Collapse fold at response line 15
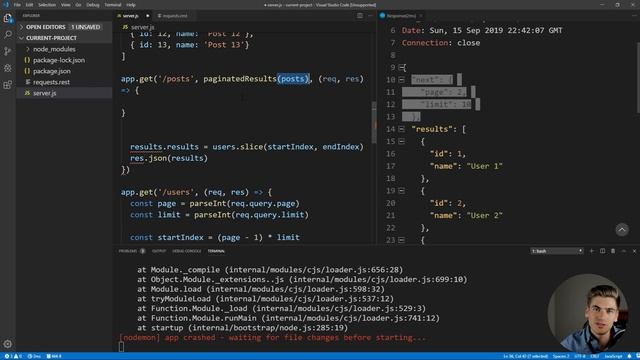Image resolution: width=640 pixels, height=360 pixels. pyautogui.click(x=402, y=141)
